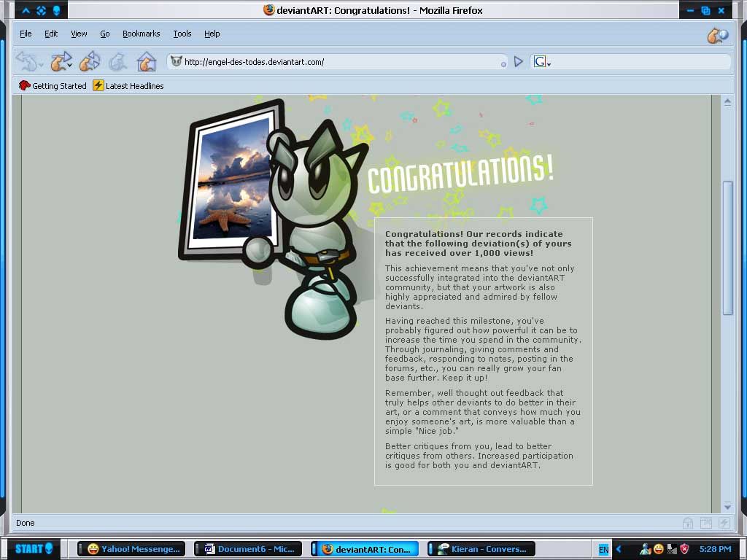The width and height of the screenshot is (747, 560).
Task: Click the Google search input field
Action: coord(640,61)
